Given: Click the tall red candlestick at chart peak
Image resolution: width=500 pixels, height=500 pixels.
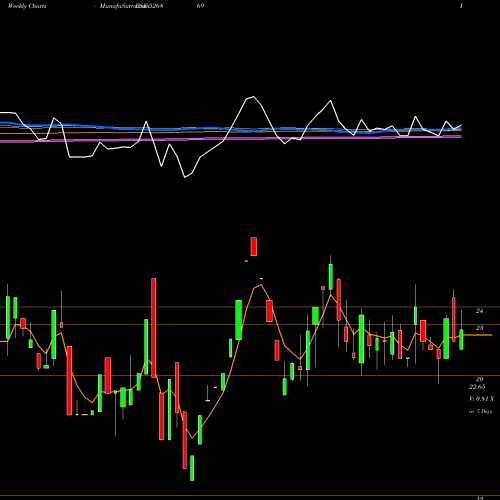Looking at the screenshot, I should click(254, 246).
